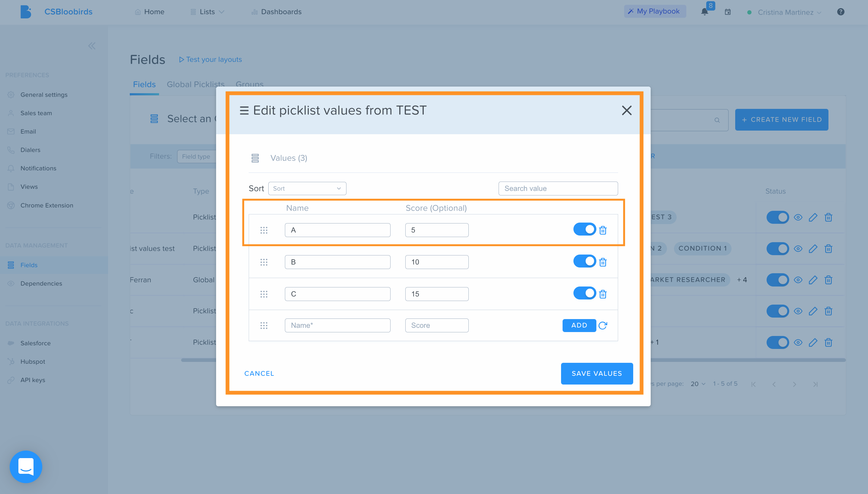Grab the drag handle of value B

pos(264,262)
